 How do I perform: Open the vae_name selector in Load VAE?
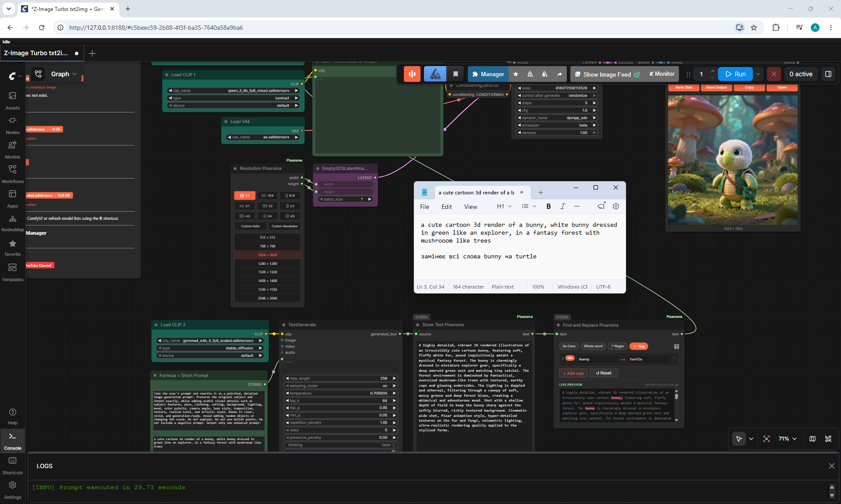263,137
